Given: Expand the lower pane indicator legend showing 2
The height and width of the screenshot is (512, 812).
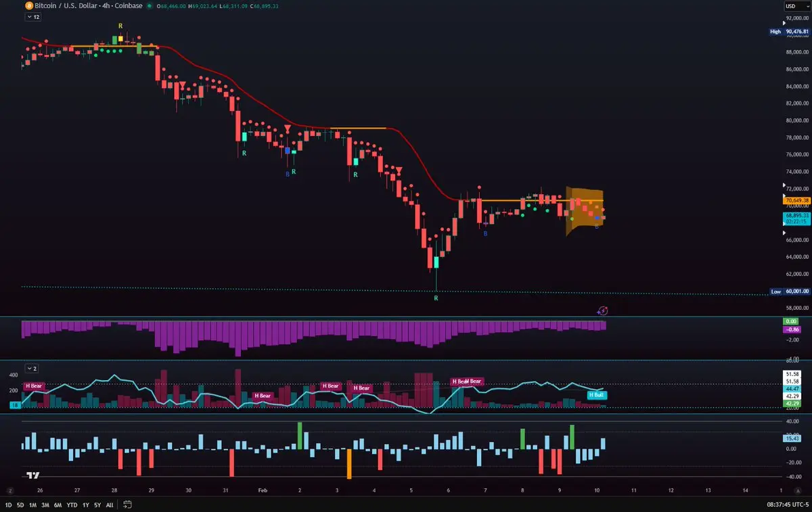Looking at the screenshot, I should point(31,368).
